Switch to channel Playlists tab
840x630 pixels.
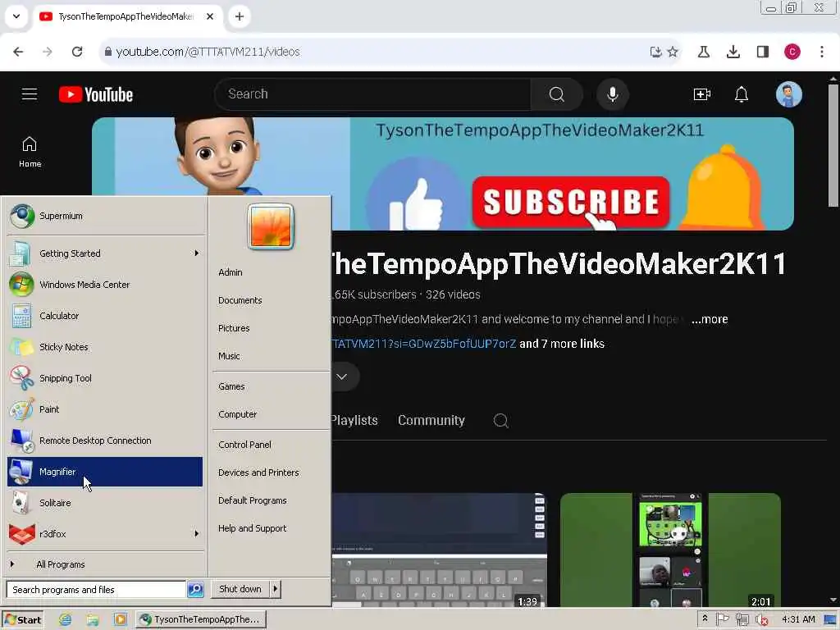354,421
